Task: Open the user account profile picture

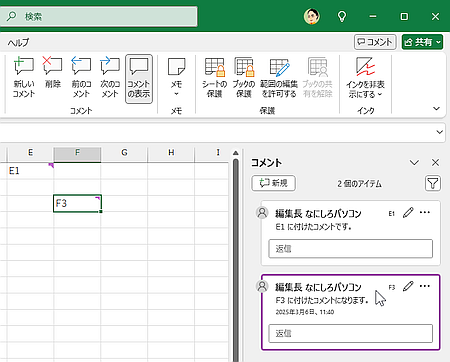Action: [312, 16]
